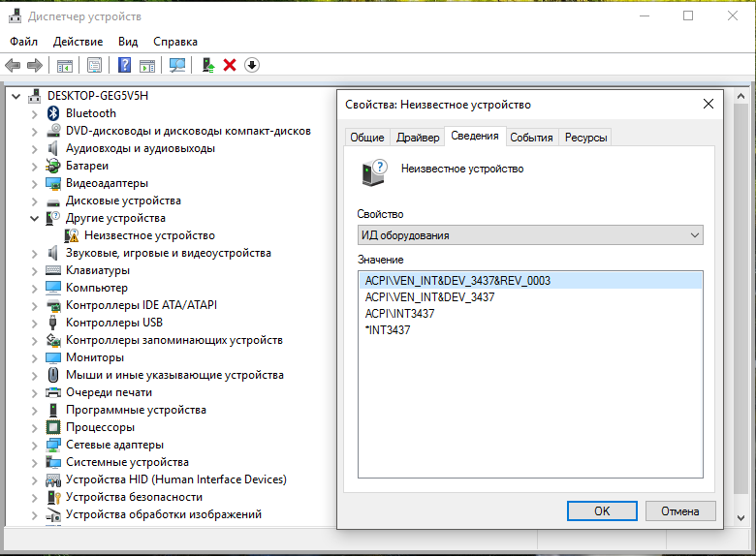This screenshot has width=756, height=556.
Task: Switch to the Общие tab
Action: click(x=367, y=138)
